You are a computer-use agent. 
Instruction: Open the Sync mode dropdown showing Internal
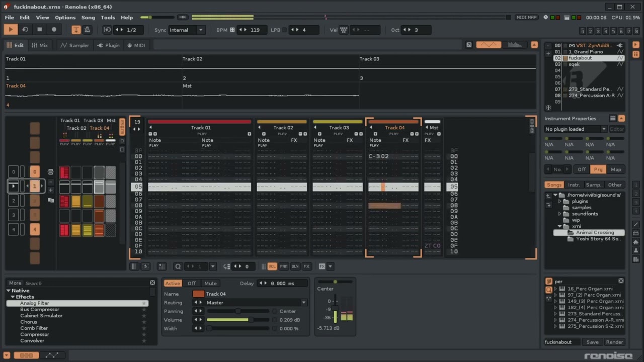[x=187, y=30]
